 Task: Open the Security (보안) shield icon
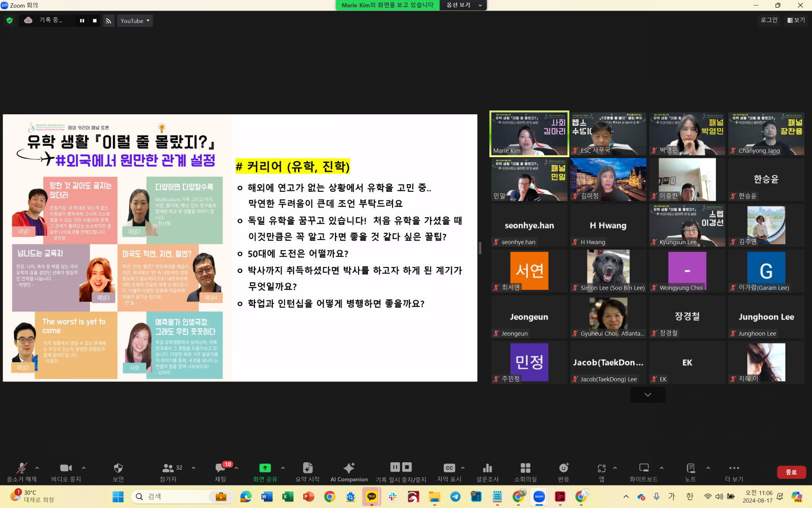click(x=118, y=468)
